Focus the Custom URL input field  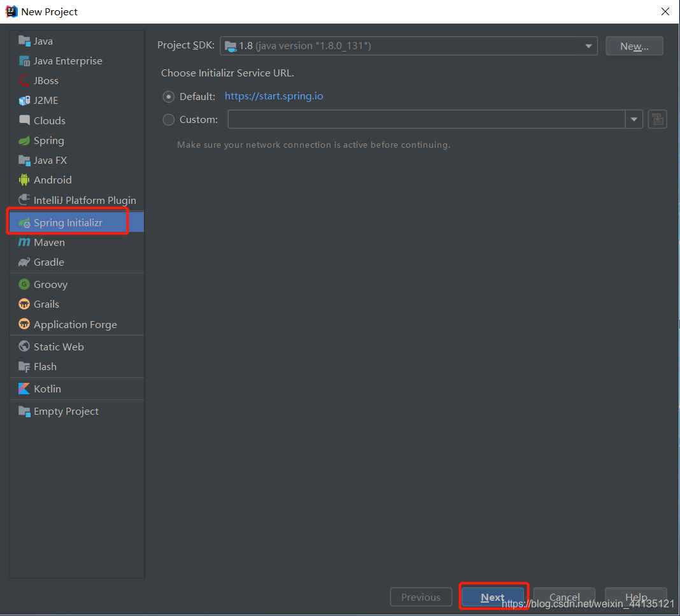tap(427, 119)
